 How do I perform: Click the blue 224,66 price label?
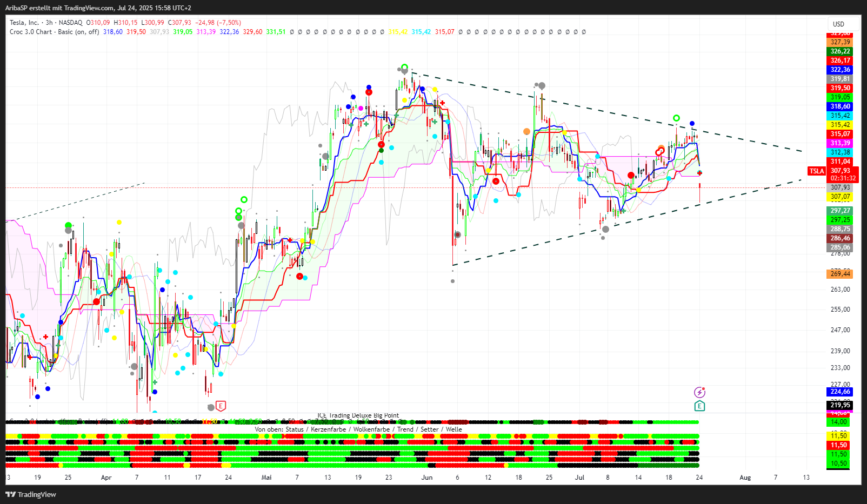[840, 392]
